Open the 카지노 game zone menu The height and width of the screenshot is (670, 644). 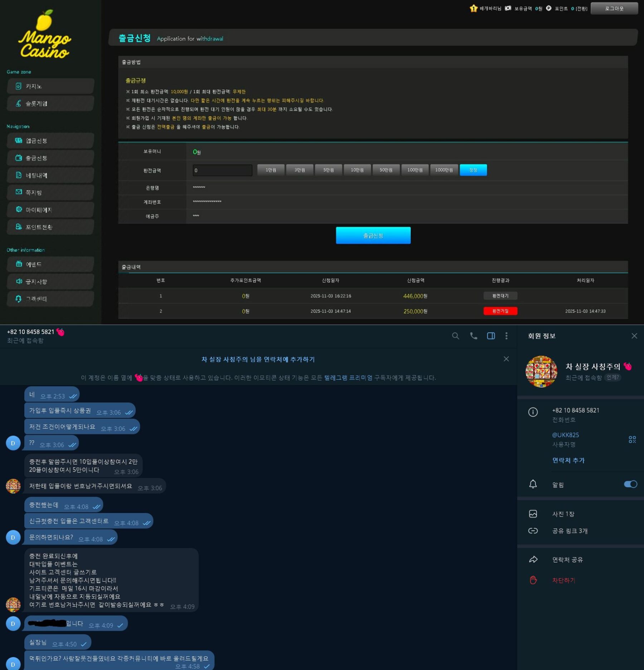pyautogui.click(x=50, y=86)
